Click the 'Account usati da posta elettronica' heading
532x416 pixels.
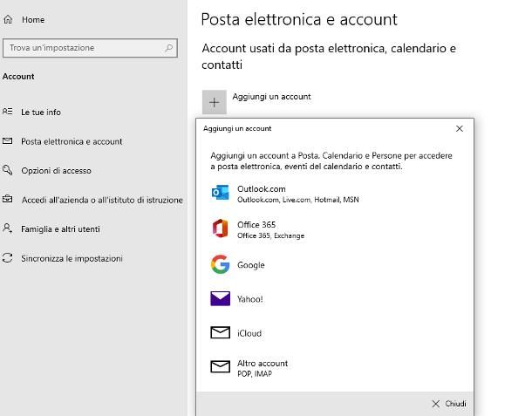pos(329,57)
